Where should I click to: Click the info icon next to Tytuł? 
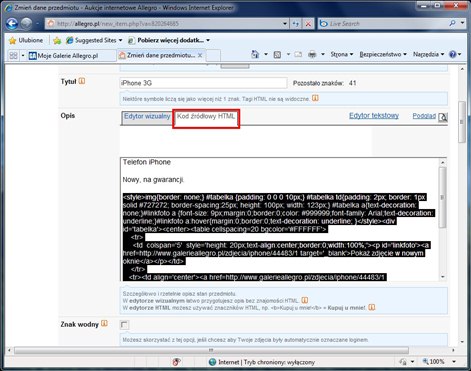tap(82, 81)
